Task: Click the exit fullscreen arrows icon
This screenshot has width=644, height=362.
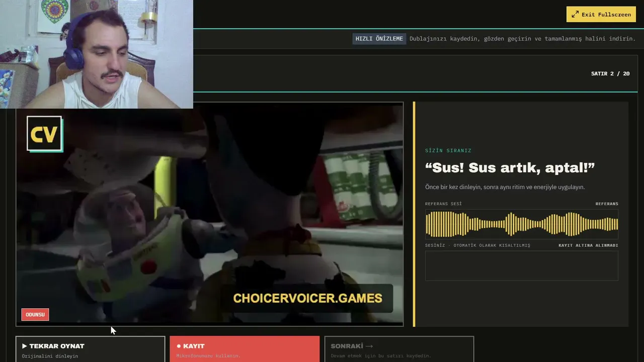Action: [575, 15]
